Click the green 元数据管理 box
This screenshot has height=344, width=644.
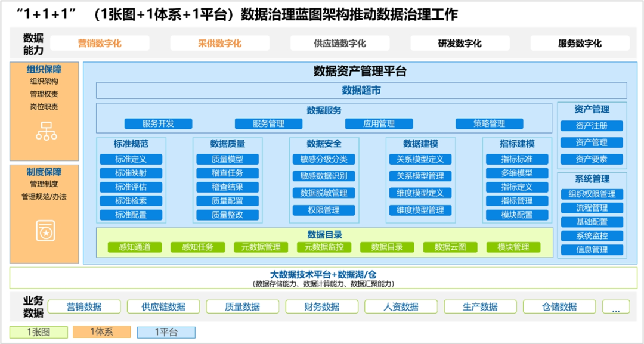click(261, 247)
